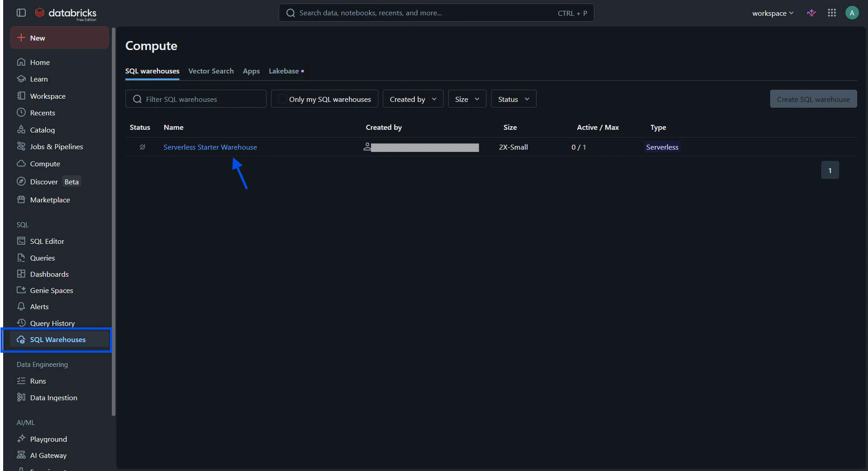868x471 pixels.
Task: Click the global search bar
Action: pos(436,13)
